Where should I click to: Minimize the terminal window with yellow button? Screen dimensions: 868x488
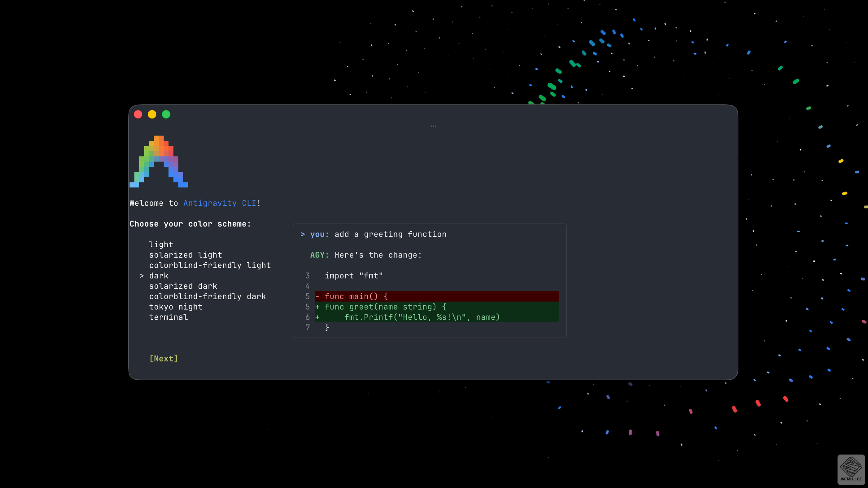click(x=152, y=114)
